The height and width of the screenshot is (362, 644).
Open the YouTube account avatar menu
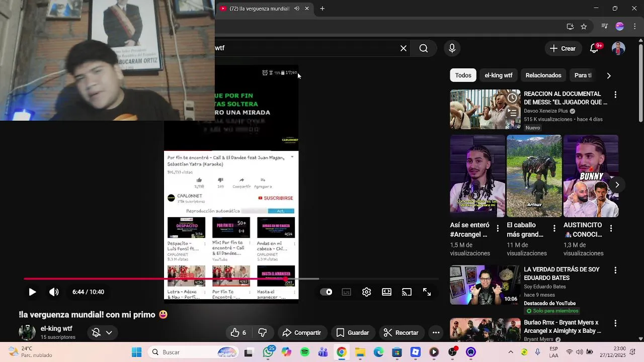coord(618,48)
